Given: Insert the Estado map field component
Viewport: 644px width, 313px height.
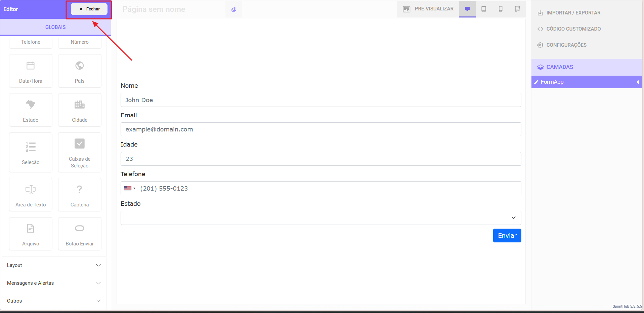Looking at the screenshot, I should 31,110.
